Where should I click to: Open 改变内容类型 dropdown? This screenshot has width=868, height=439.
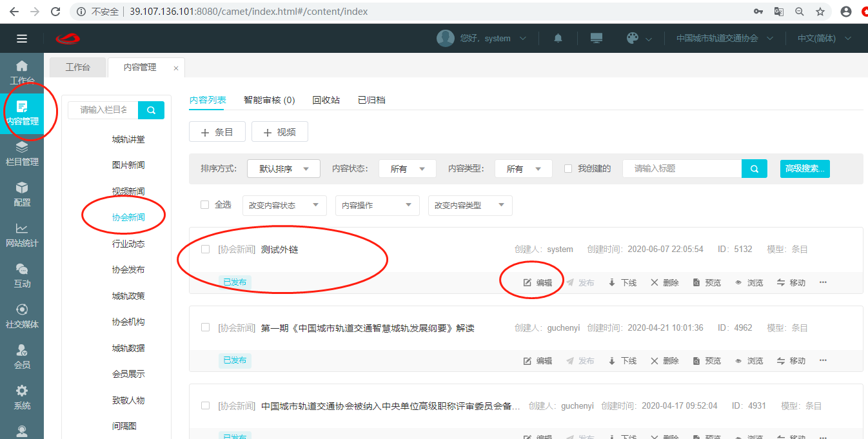(x=470, y=205)
